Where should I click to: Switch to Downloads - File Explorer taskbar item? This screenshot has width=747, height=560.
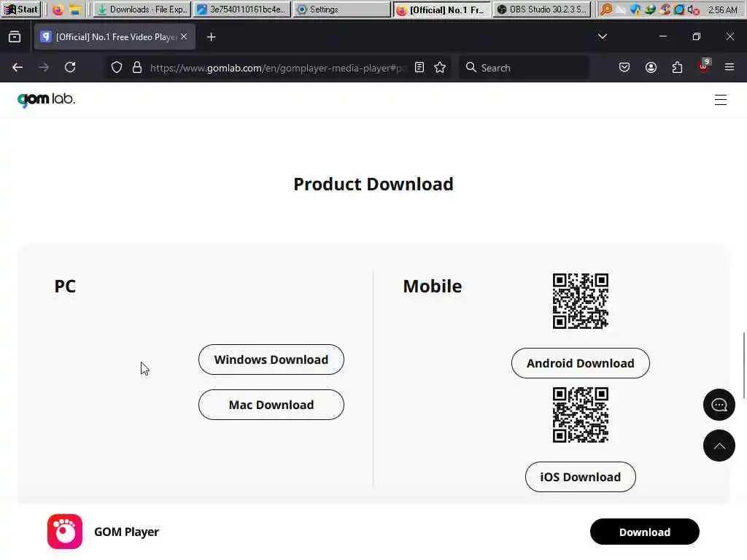pos(142,9)
